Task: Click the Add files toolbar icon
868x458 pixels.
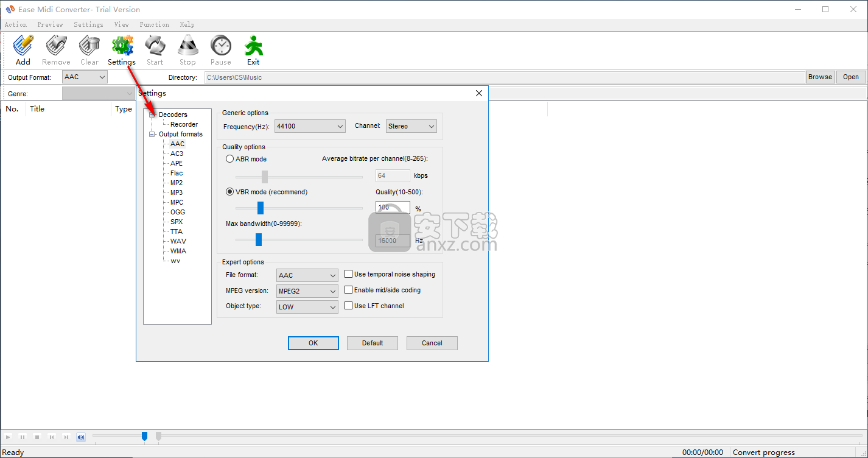Action: [x=23, y=46]
